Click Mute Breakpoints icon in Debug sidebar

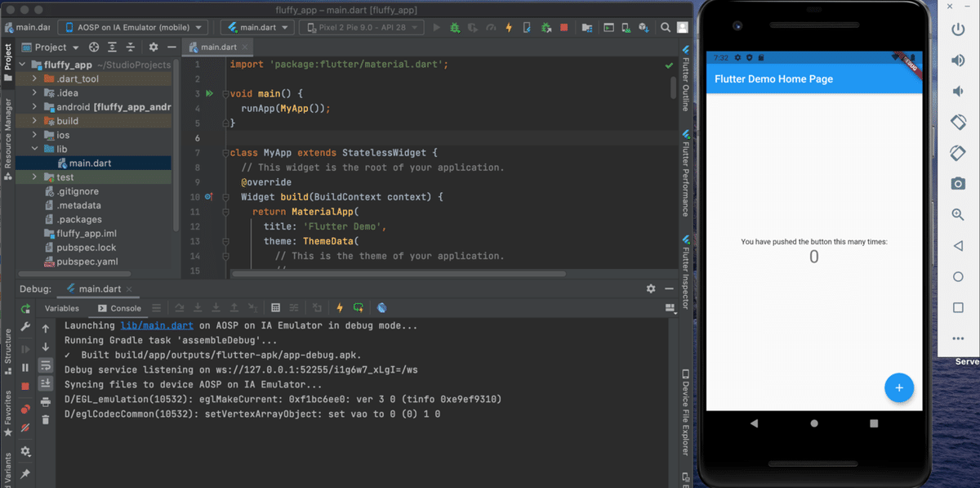tap(25, 428)
